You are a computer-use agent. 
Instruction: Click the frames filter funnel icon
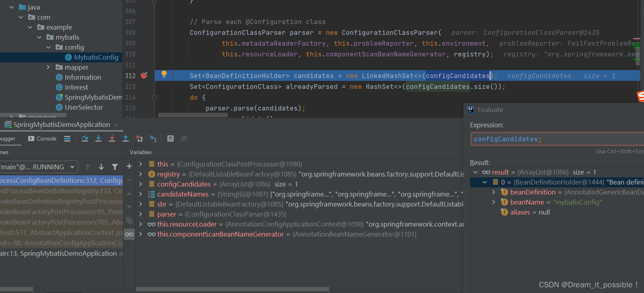click(x=115, y=167)
